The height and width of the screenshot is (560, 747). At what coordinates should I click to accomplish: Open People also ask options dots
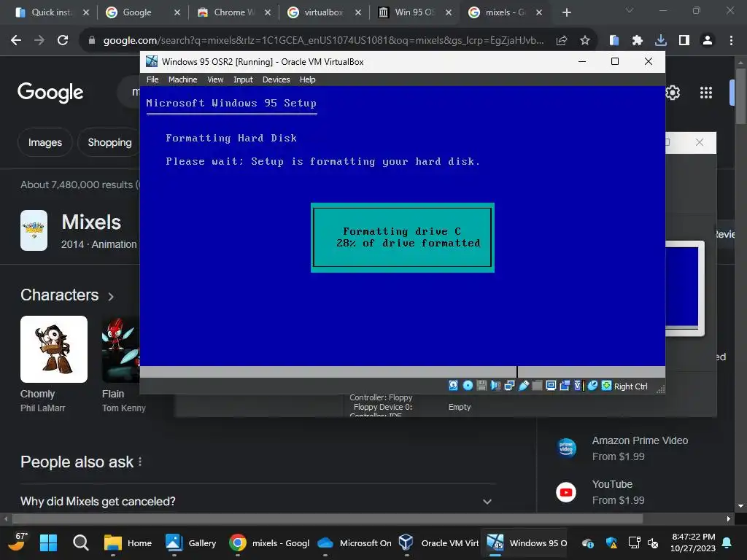pyautogui.click(x=140, y=462)
